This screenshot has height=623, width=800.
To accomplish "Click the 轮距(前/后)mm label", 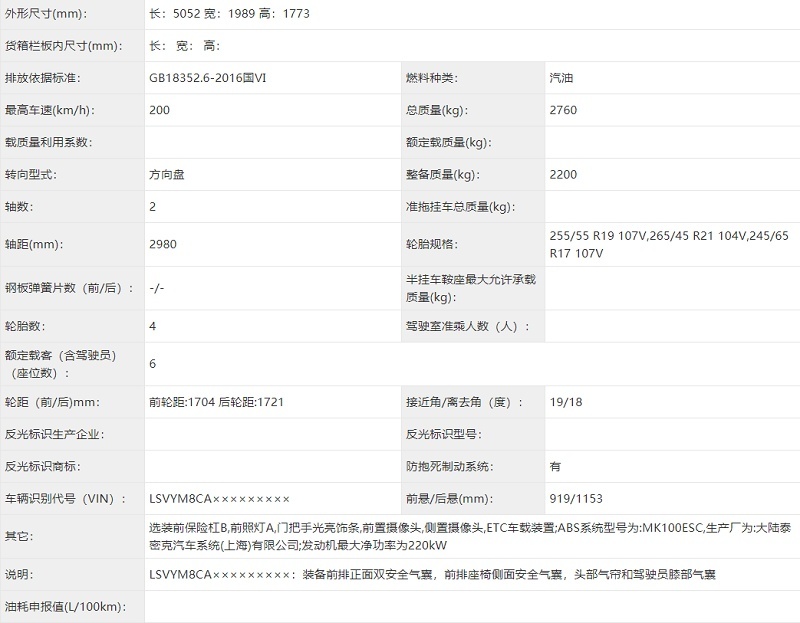I will click(53, 402).
